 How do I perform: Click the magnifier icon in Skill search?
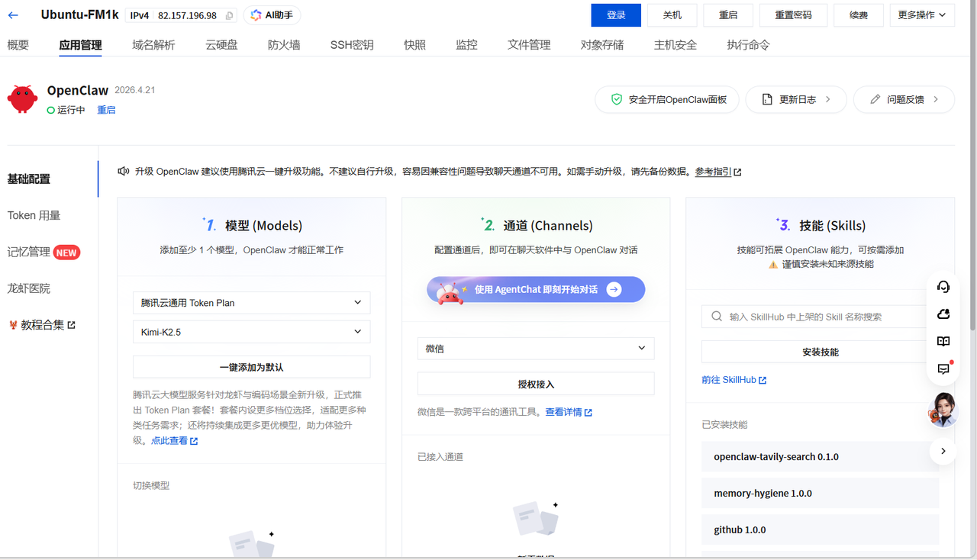click(717, 316)
